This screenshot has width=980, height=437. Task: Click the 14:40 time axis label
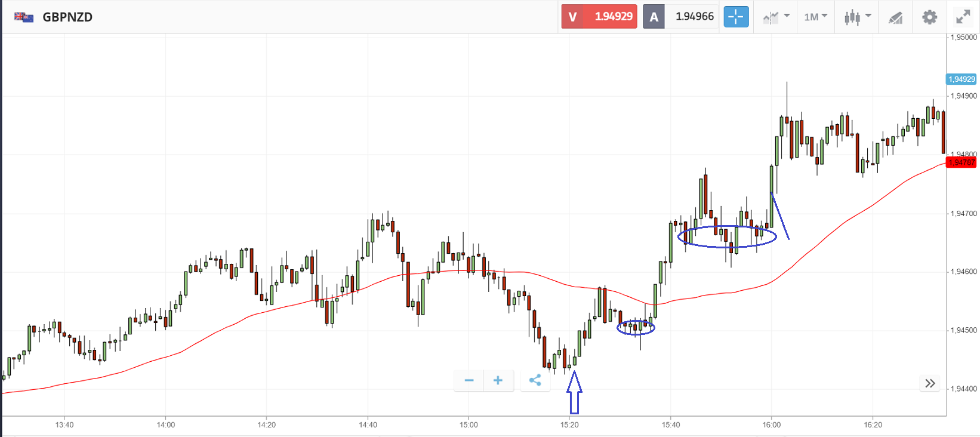(368, 425)
